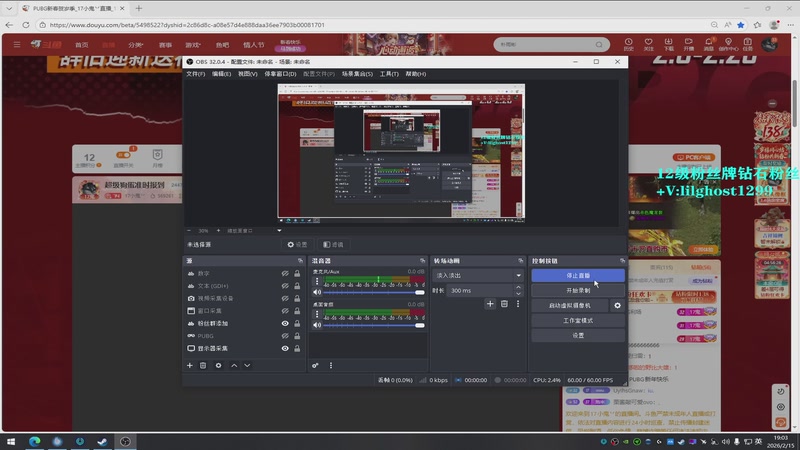Viewport: 800px width, 450px height.
Task: Open the Douyu 分类 dropdown in navigation
Action: (136, 45)
